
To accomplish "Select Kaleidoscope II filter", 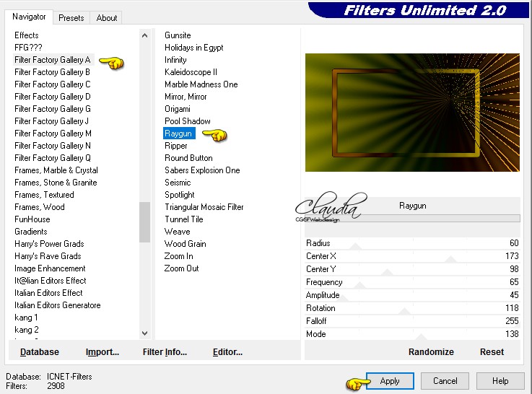I will click(x=191, y=72).
